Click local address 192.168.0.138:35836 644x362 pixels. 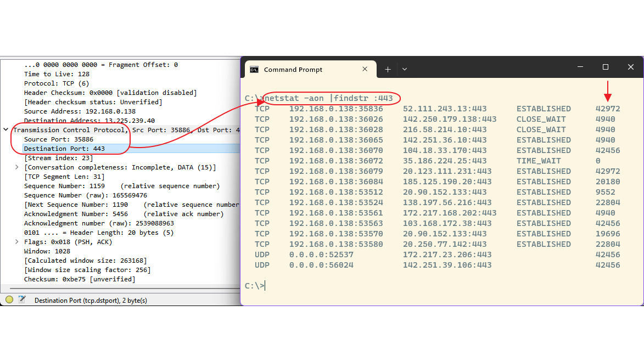click(336, 109)
